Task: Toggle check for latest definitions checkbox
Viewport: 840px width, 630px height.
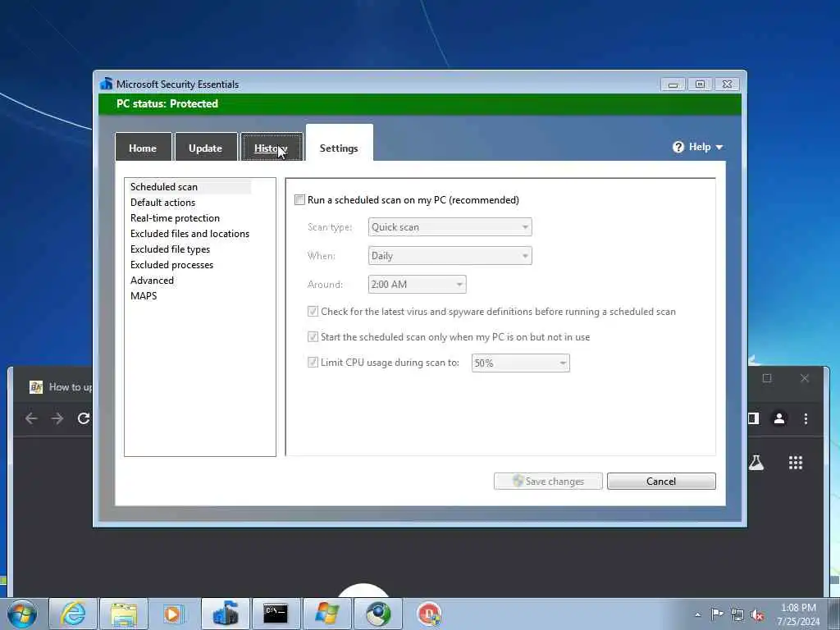Action: click(313, 311)
